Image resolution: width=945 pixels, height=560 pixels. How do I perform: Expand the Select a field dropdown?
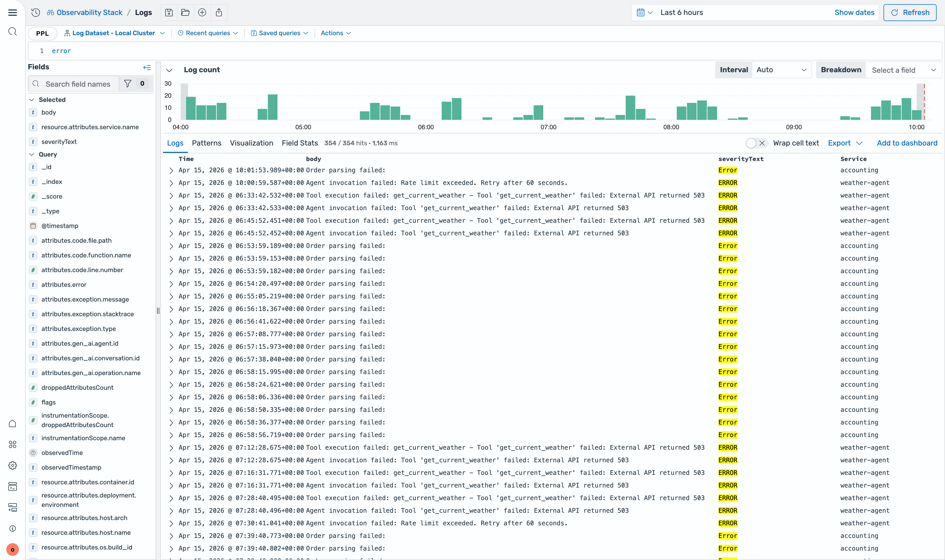[904, 70]
